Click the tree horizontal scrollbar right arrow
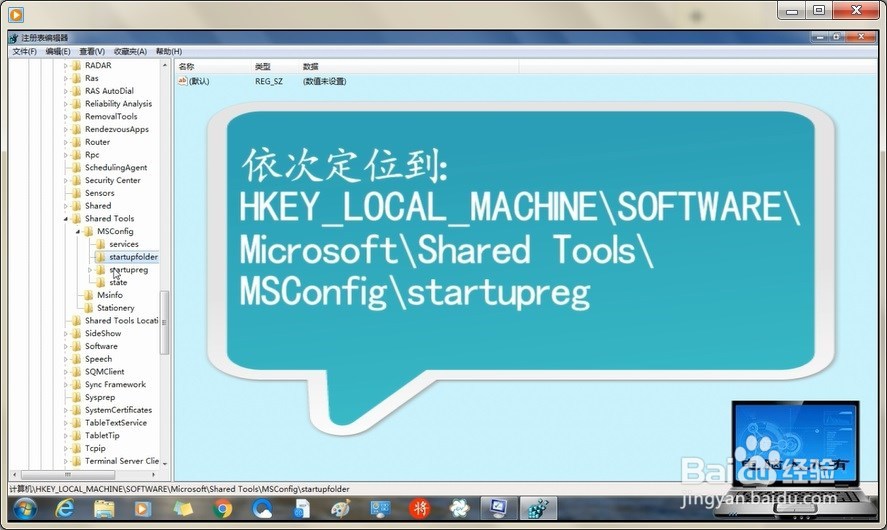 (154, 474)
